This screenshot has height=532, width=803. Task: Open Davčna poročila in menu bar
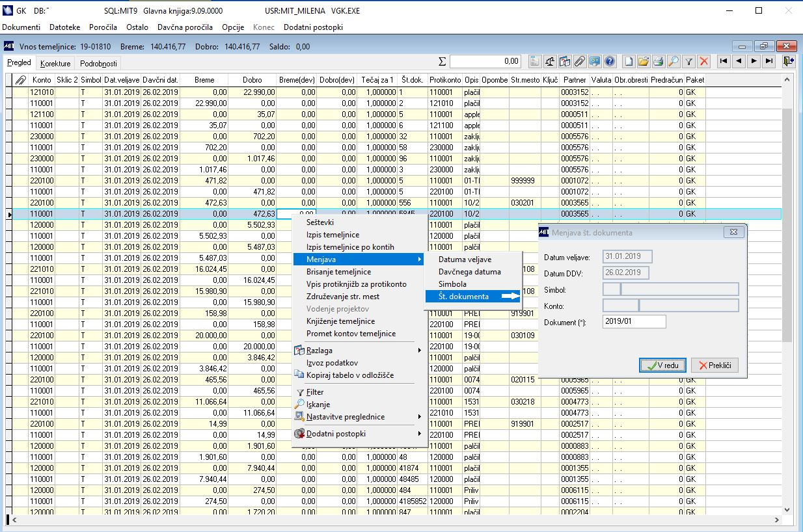185,27
